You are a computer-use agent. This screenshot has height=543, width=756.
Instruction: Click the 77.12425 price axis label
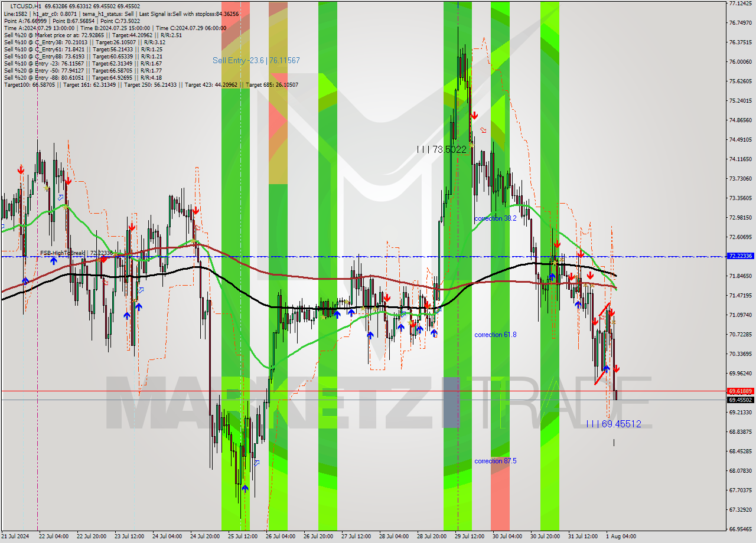pos(741,4)
